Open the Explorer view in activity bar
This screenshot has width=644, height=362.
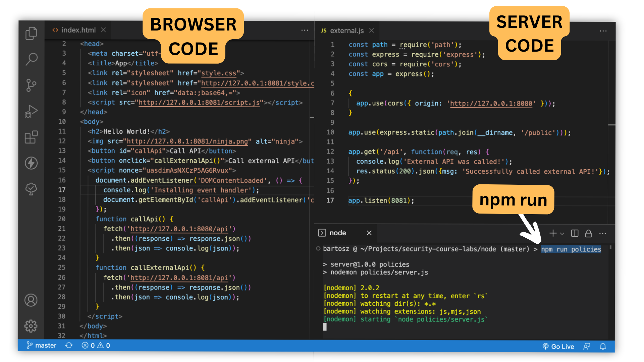click(x=31, y=33)
